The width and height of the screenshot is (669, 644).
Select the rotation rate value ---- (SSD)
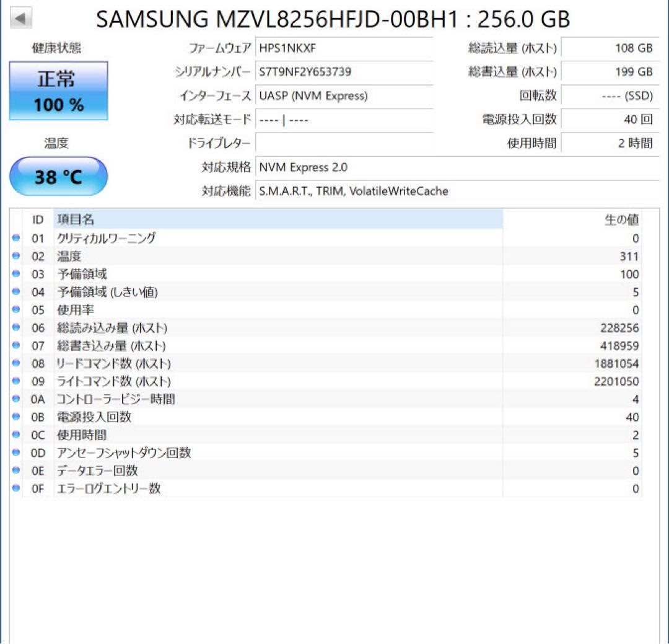point(610,95)
